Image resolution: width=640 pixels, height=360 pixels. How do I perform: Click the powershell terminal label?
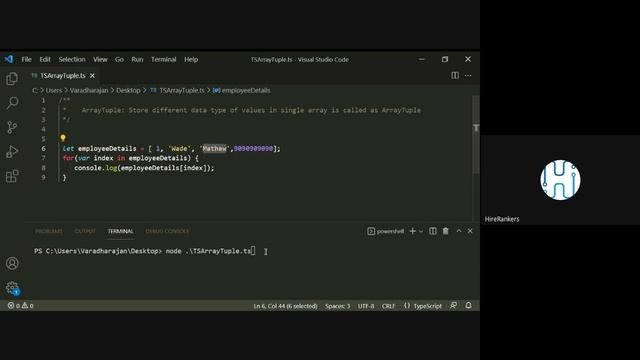pos(386,231)
